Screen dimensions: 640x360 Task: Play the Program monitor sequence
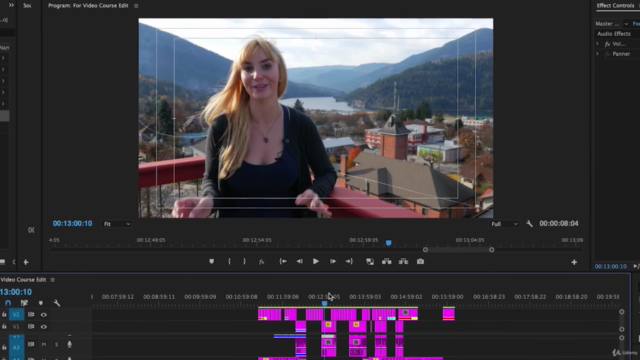[x=316, y=262]
